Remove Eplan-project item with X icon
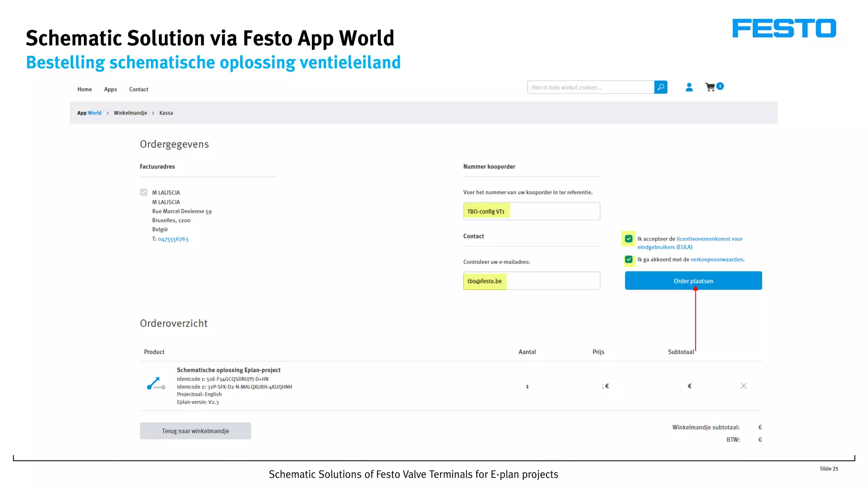 click(743, 386)
